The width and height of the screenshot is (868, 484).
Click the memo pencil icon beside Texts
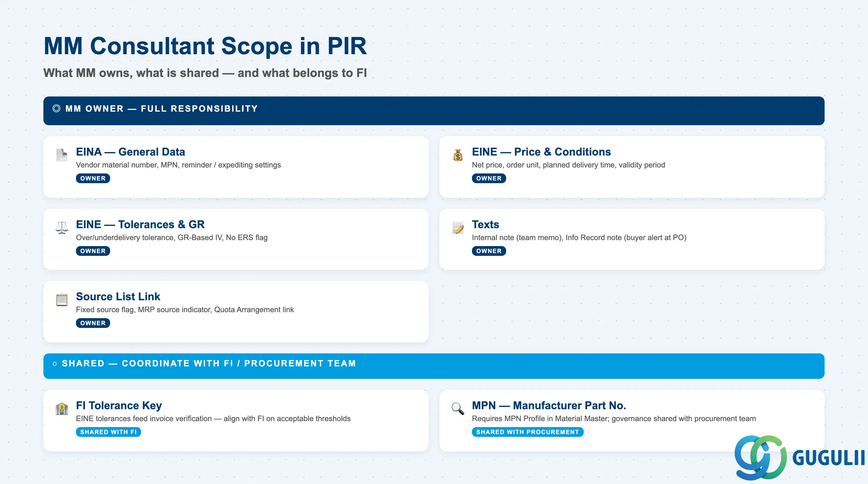(458, 228)
